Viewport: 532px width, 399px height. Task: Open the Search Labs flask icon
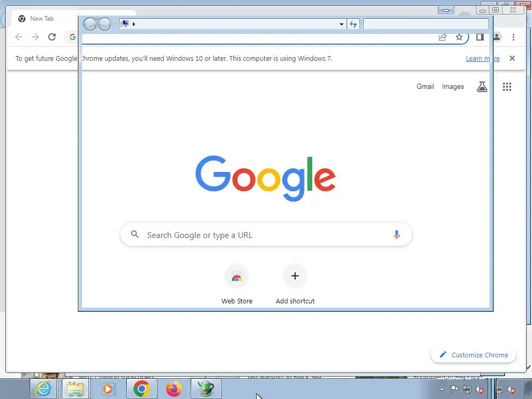tap(482, 87)
